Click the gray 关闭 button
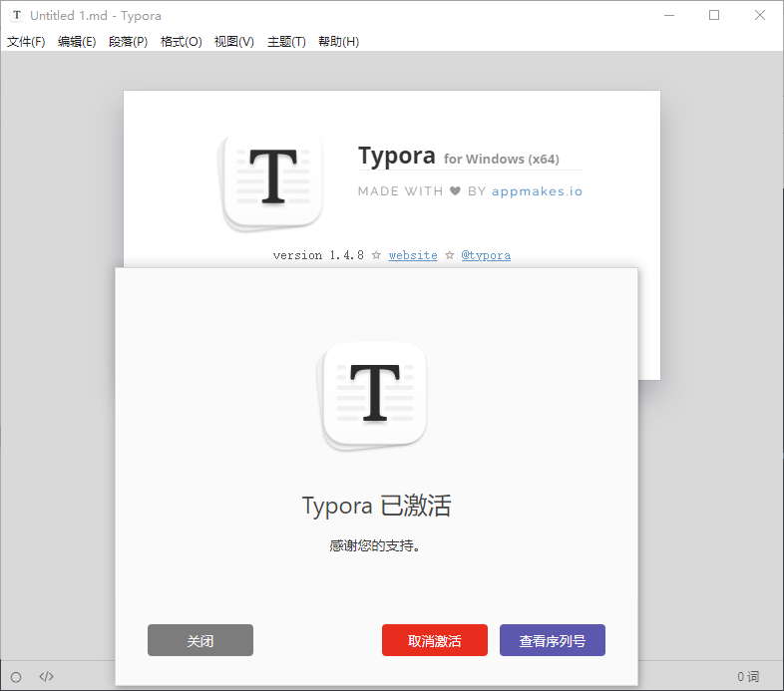The image size is (784, 691). 200,640
